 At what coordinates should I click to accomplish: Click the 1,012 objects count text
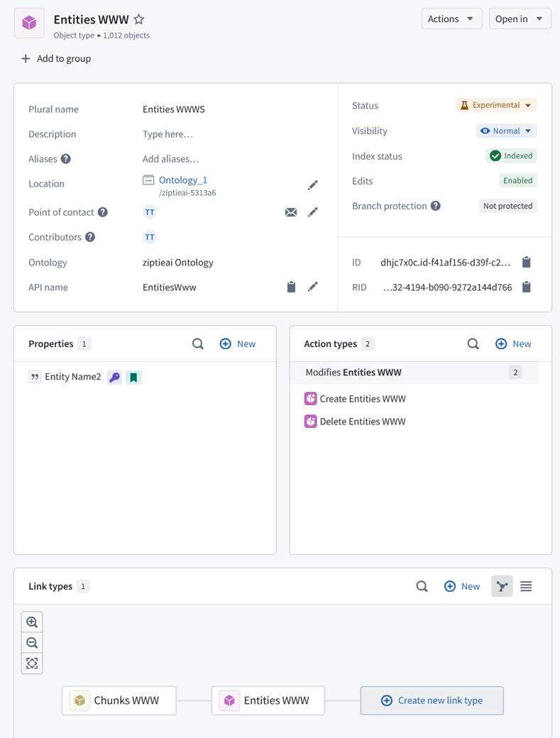pyautogui.click(x=126, y=35)
